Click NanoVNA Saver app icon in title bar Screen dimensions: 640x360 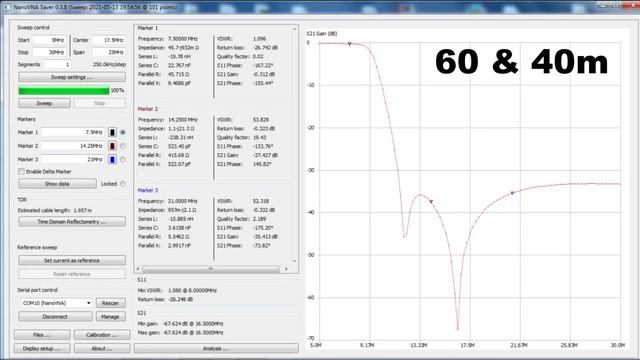(x=7, y=7)
